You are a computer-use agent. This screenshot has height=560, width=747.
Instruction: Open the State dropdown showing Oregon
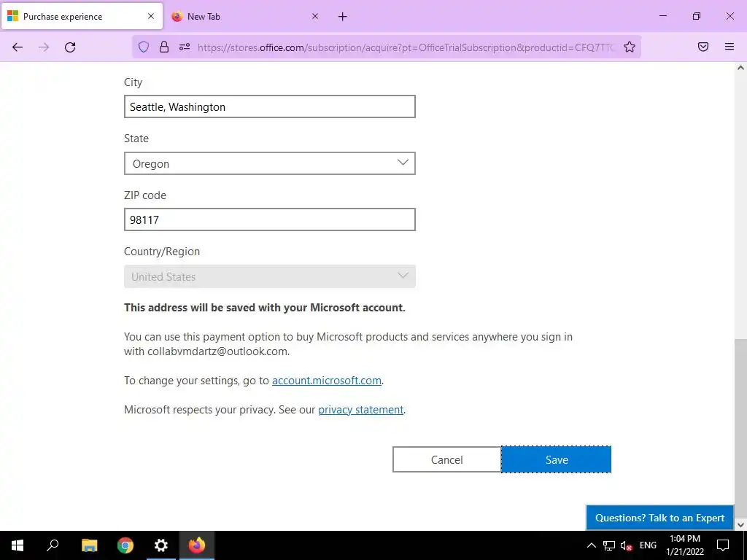270,163
